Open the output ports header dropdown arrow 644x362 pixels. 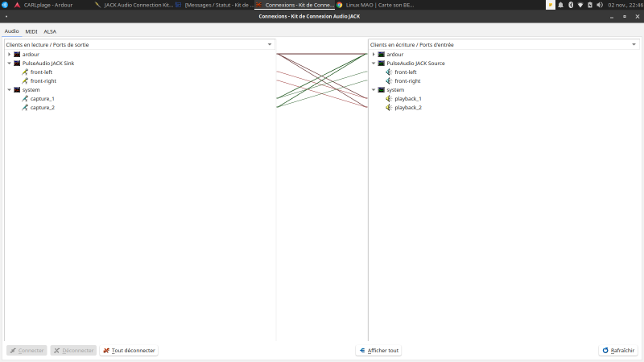pyautogui.click(x=270, y=44)
